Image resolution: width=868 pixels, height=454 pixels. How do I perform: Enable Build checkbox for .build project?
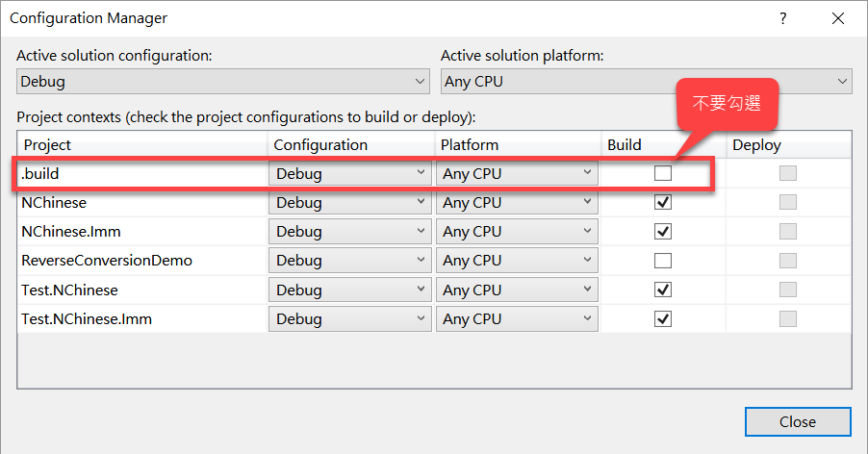[663, 174]
